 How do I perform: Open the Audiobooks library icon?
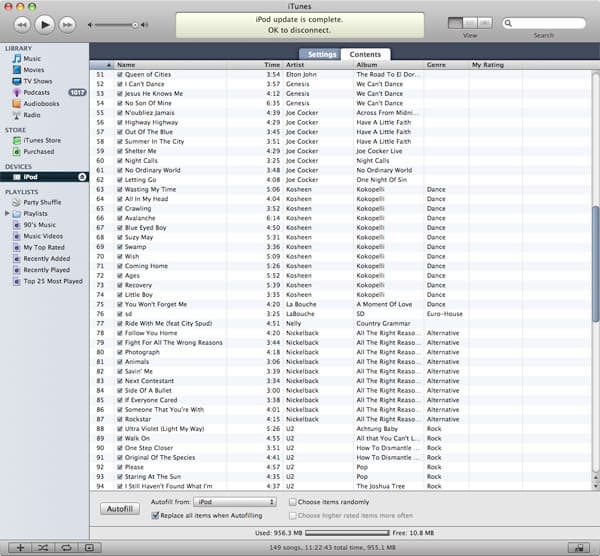pos(17,104)
